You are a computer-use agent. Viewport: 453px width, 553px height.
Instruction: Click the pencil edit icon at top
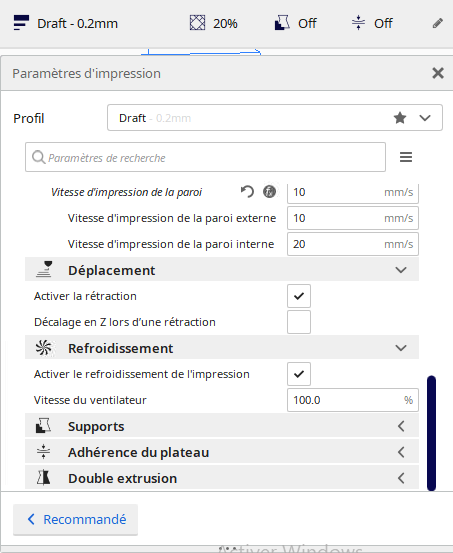[x=437, y=24]
